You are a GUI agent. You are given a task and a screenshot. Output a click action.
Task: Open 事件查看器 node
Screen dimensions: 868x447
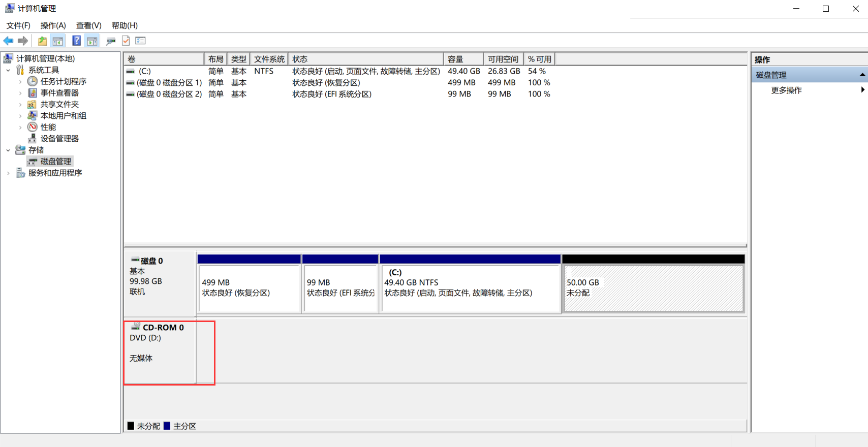tap(60, 93)
